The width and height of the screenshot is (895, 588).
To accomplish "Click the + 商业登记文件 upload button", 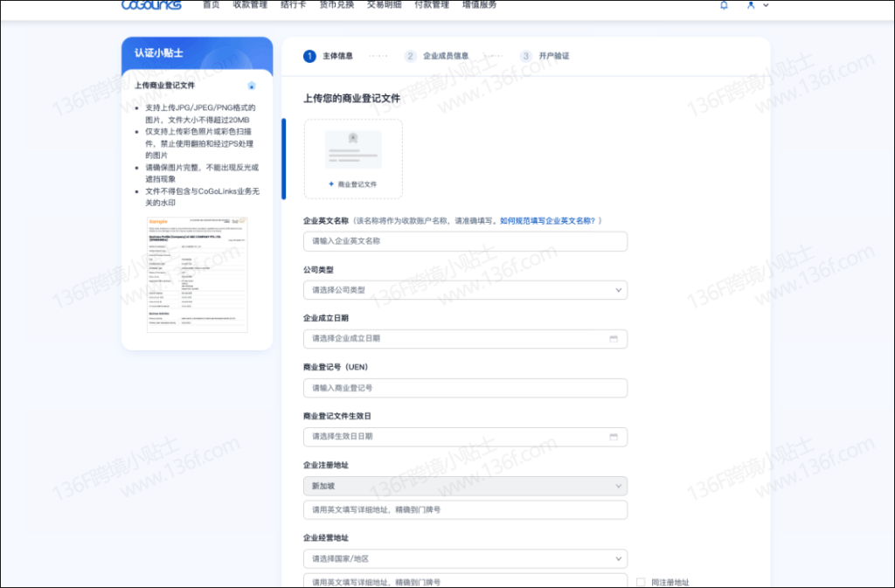I will 353,184.
